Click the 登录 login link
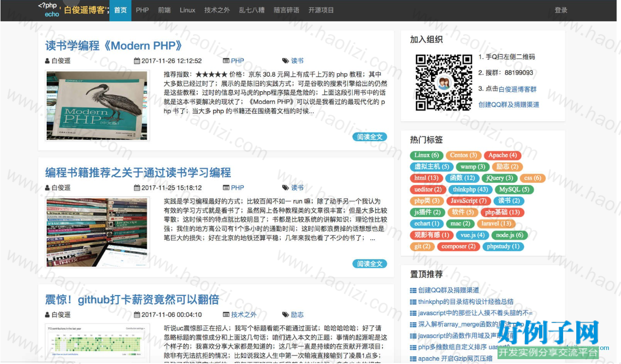 [561, 10]
